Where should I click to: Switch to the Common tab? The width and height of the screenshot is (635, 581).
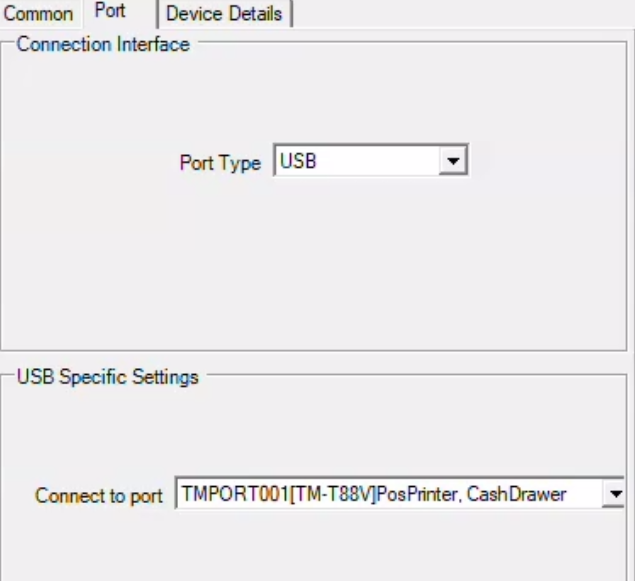(x=38, y=14)
